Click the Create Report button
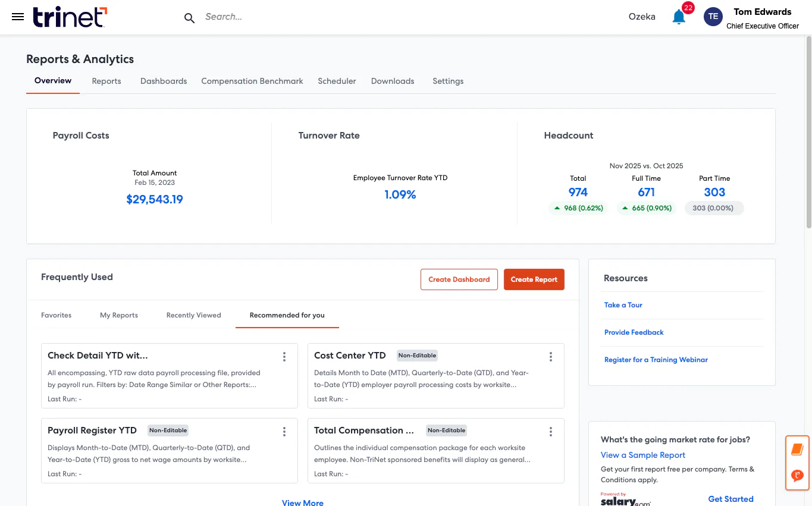 coord(534,279)
